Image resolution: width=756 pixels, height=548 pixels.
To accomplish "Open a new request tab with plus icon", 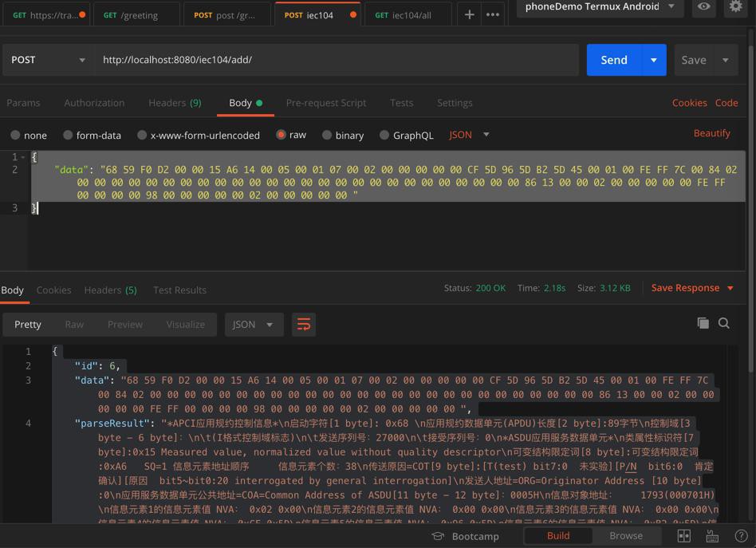I will 469,15.
